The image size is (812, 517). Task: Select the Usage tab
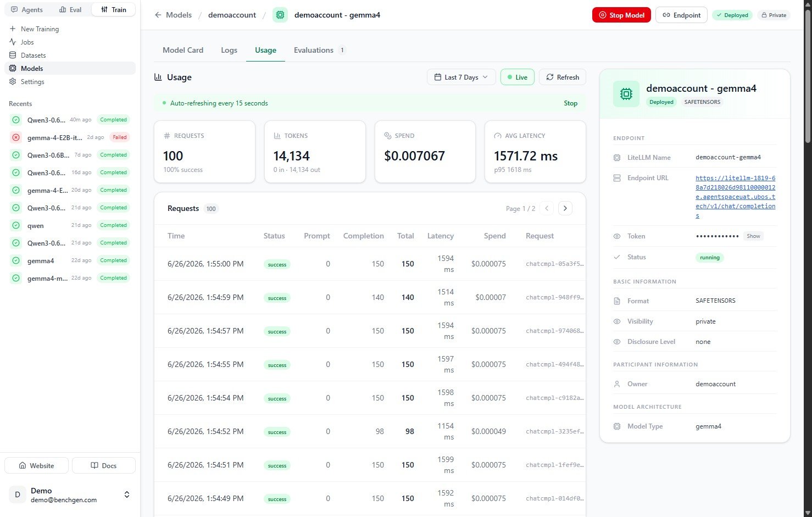(265, 50)
